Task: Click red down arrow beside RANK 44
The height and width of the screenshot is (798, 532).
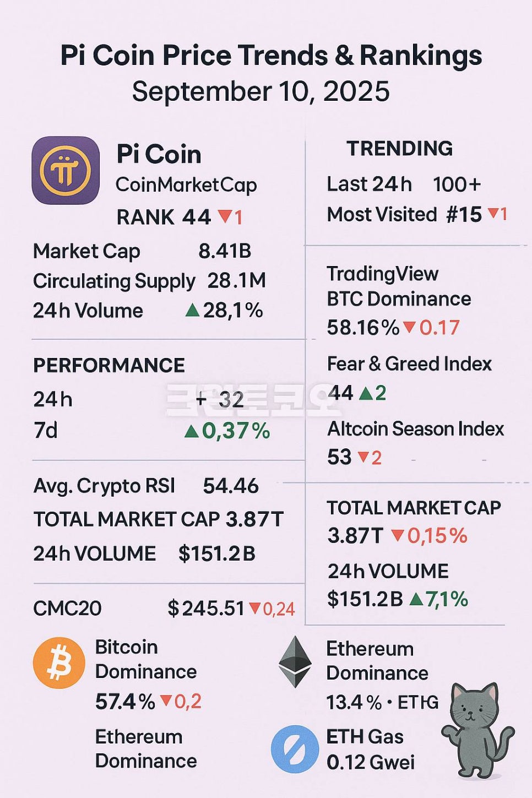Action: click(x=225, y=216)
